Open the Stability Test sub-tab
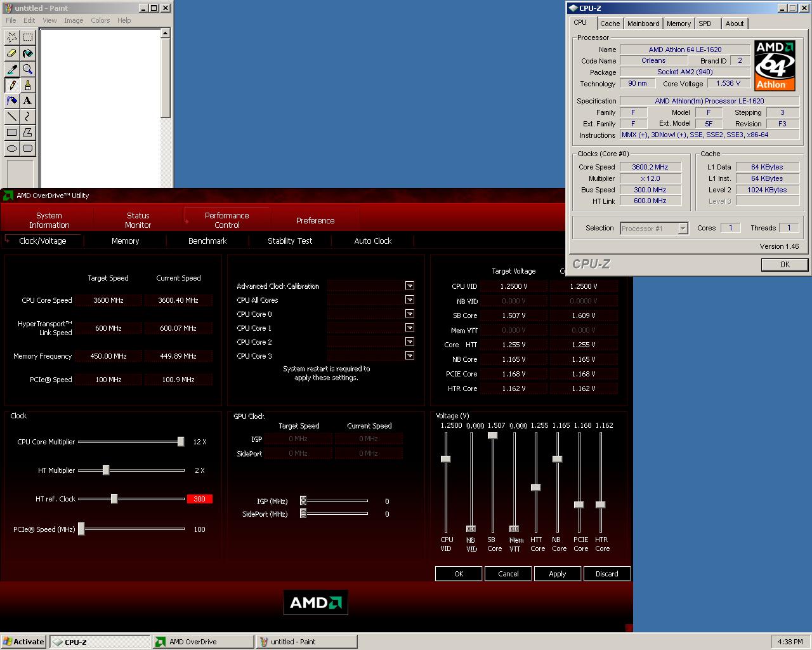Screen dimensions: 812x650 tap(290, 241)
